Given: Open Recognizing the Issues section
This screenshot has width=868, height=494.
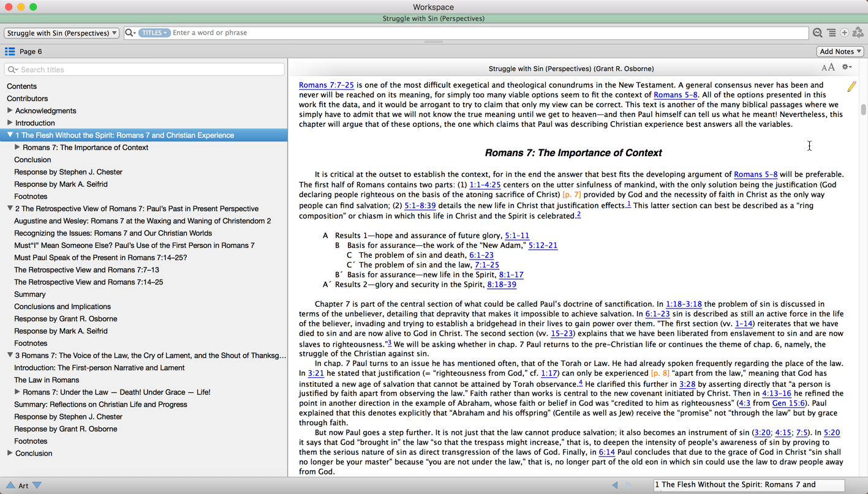Looking at the screenshot, I should 113,233.
